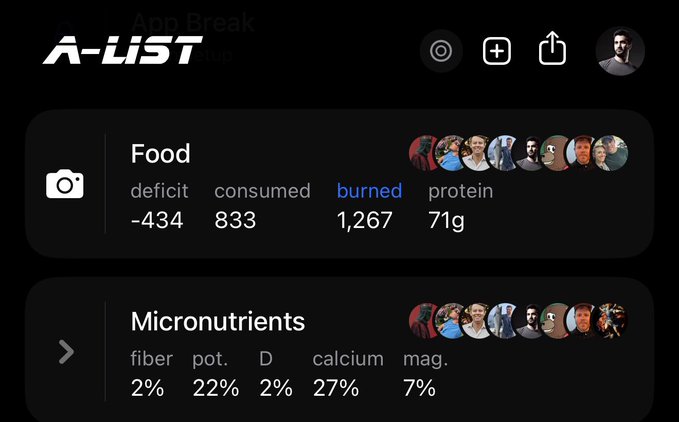Select the mag. 7% stat
The width and height of the screenshot is (679, 422).
coord(420,388)
